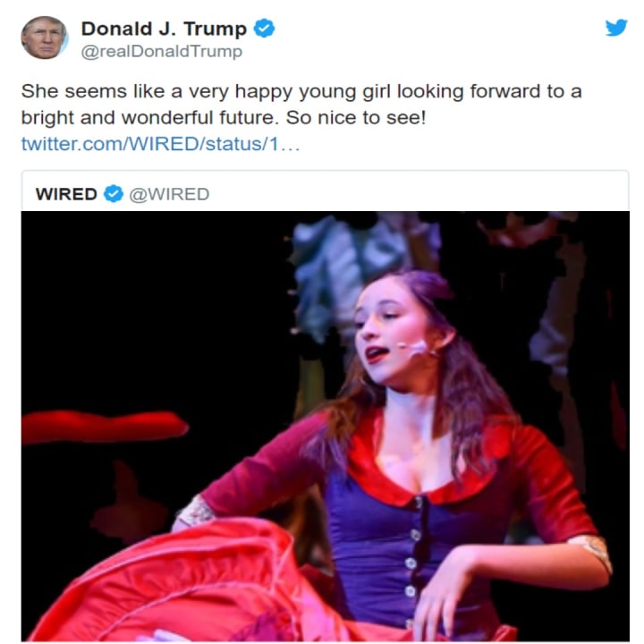Click the verified badge beside WIRED
This screenshot has width=644, height=644.
[x=114, y=193]
